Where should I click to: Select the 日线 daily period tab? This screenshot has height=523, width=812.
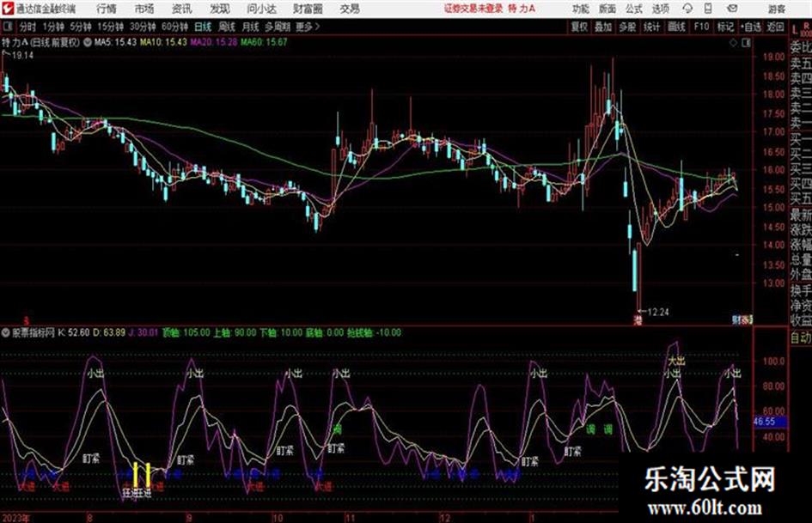(203, 27)
